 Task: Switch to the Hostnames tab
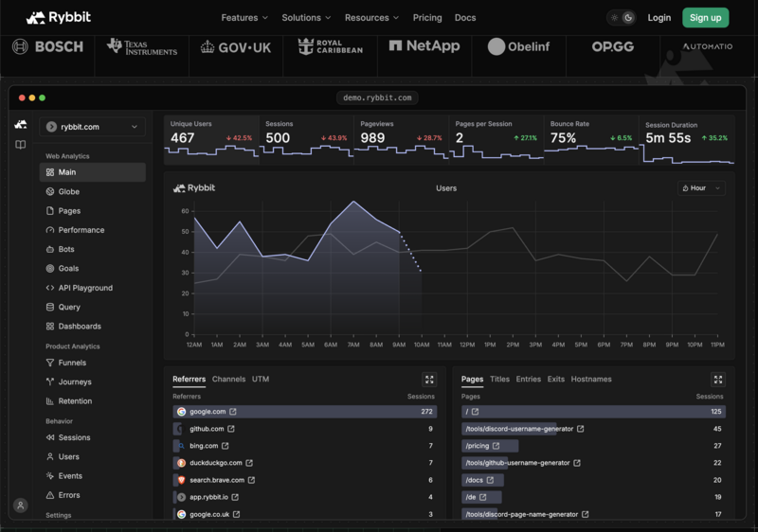[591, 380]
